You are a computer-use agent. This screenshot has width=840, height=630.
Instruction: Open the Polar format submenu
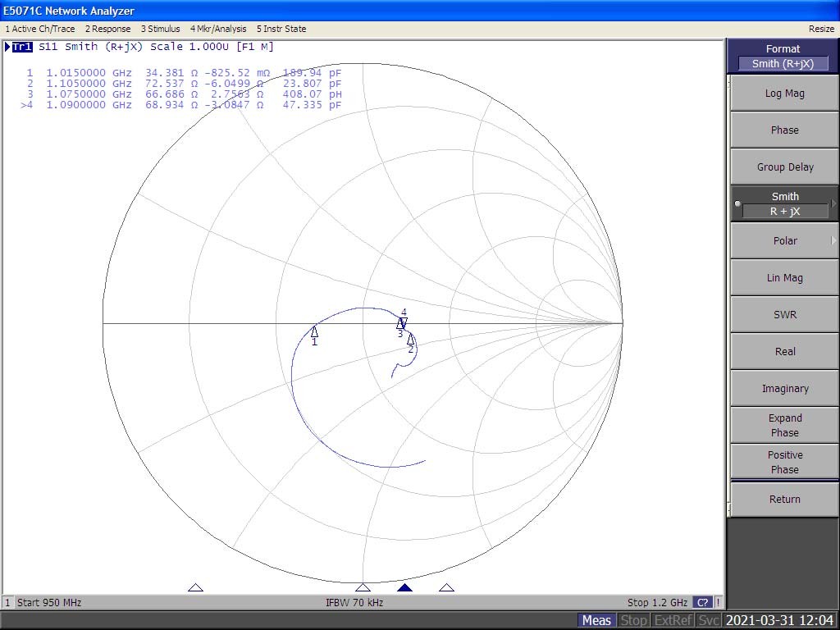pyautogui.click(x=784, y=241)
